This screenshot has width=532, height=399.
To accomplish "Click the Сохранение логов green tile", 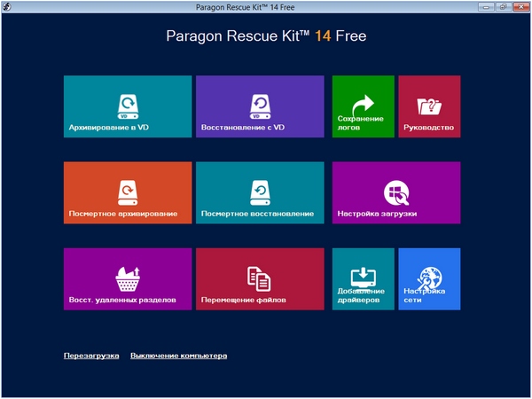I will [363, 106].
